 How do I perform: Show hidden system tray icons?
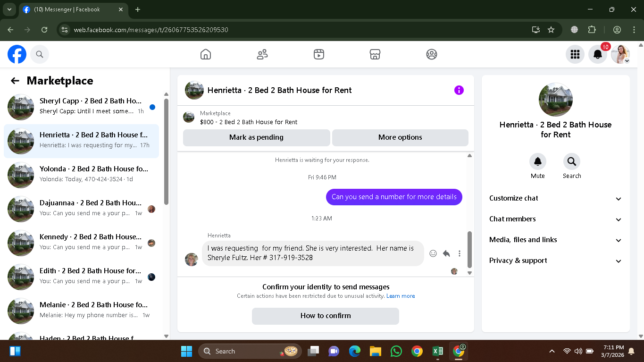[552, 351]
